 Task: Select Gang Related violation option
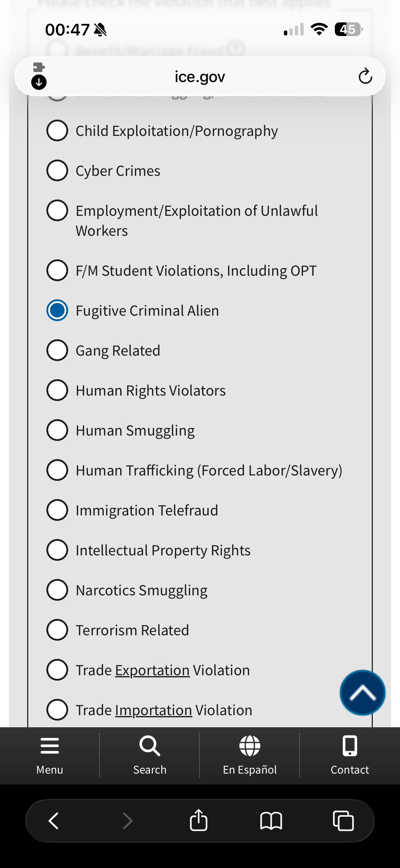tap(57, 350)
